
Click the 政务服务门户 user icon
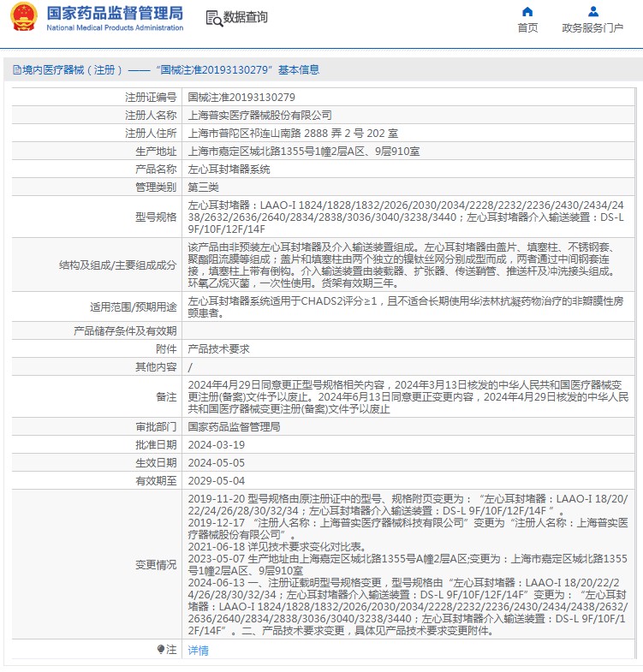point(593,12)
